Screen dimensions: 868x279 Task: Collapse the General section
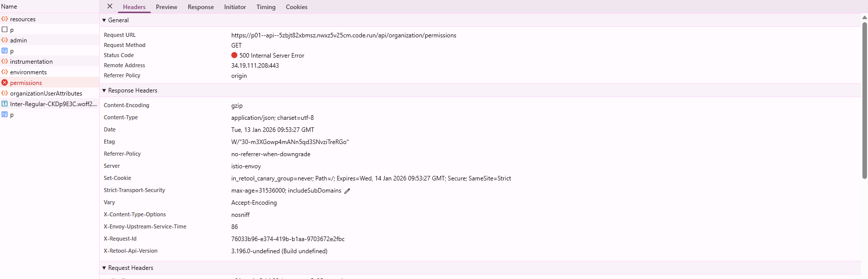tap(104, 20)
